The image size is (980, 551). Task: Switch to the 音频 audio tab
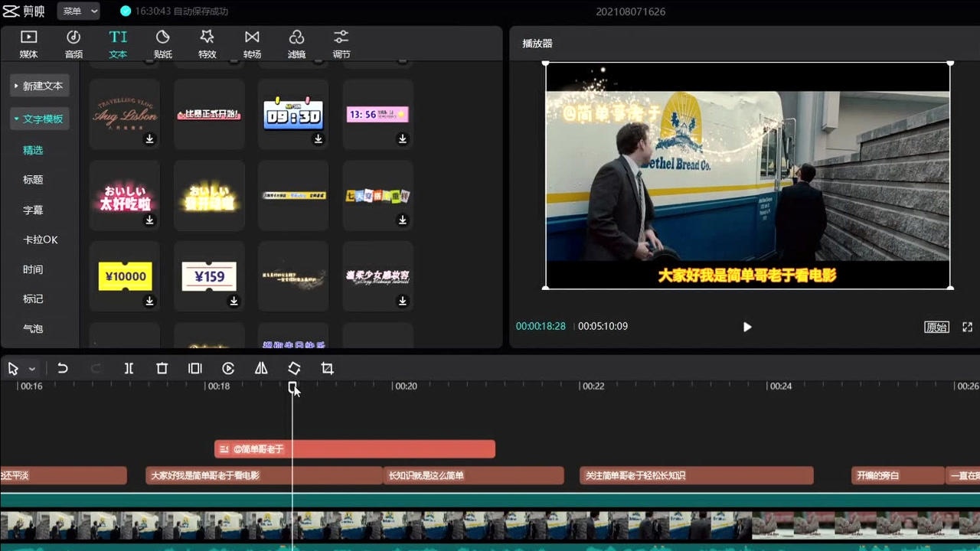(x=73, y=44)
